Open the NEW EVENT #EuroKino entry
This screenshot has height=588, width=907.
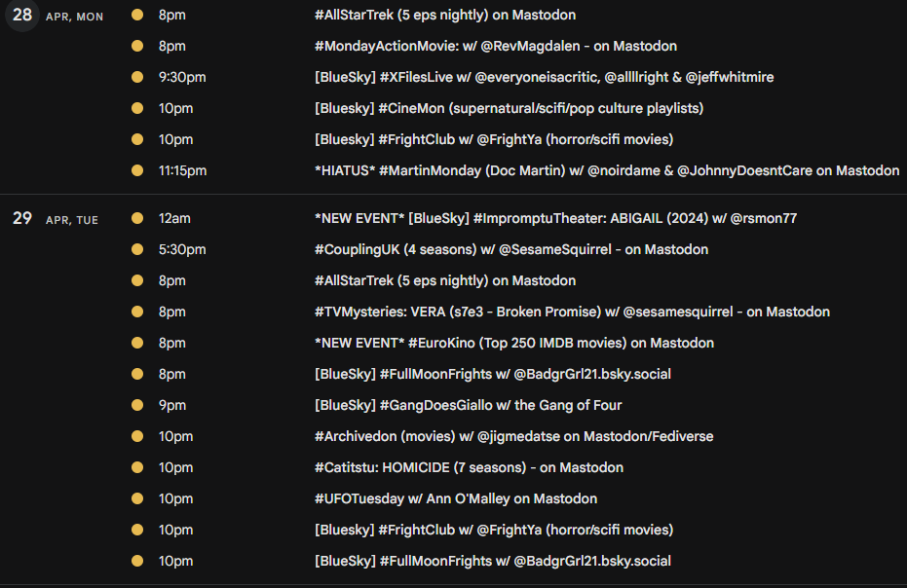(514, 344)
